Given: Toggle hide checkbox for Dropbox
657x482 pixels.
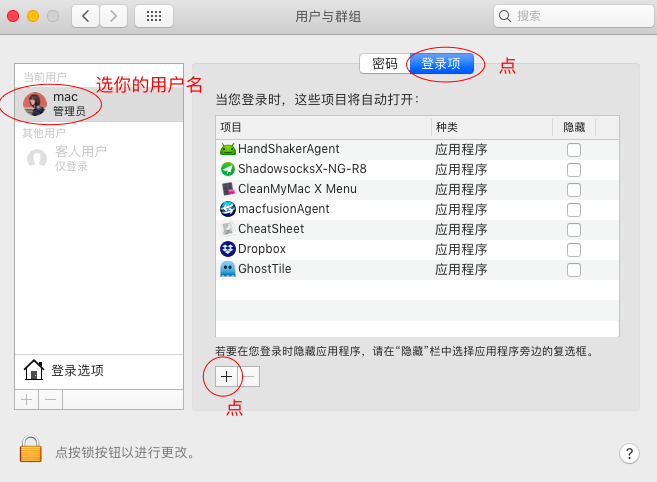Looking at the screenshot, I should click(574, 249).
